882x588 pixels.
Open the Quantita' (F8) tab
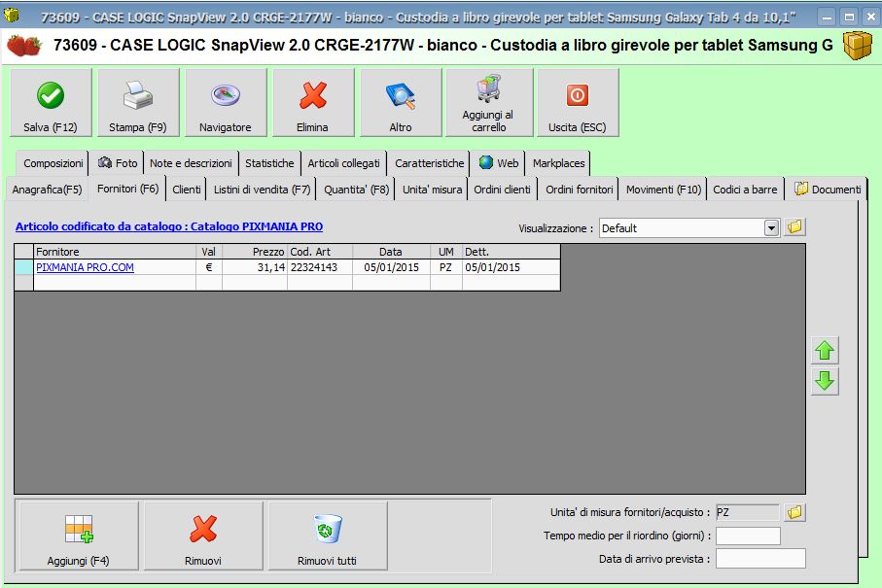tap(357, 190)
